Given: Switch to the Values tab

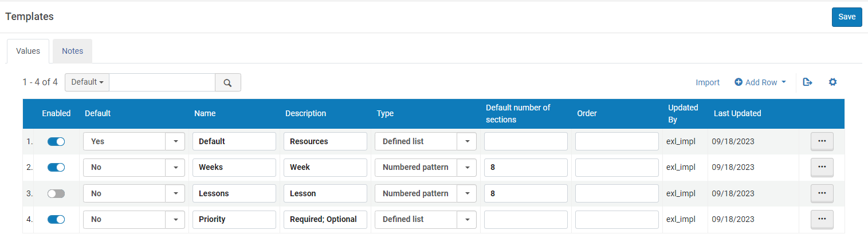Looking at the screenshot, I should click(28, 51).
